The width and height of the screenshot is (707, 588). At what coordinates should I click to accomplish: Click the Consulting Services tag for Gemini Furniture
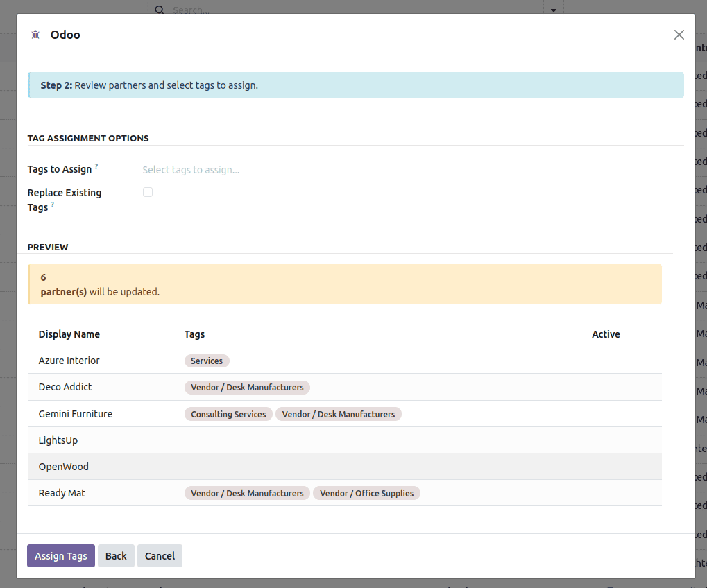[x=228, y=413]
